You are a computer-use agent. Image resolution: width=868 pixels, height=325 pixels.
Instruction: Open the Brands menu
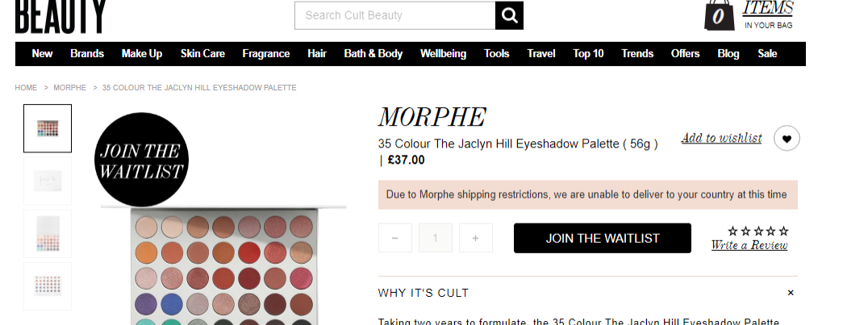click(87, 54)
